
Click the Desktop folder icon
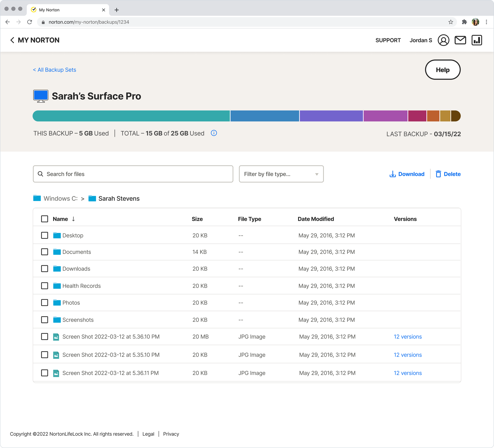click(57, 235)
